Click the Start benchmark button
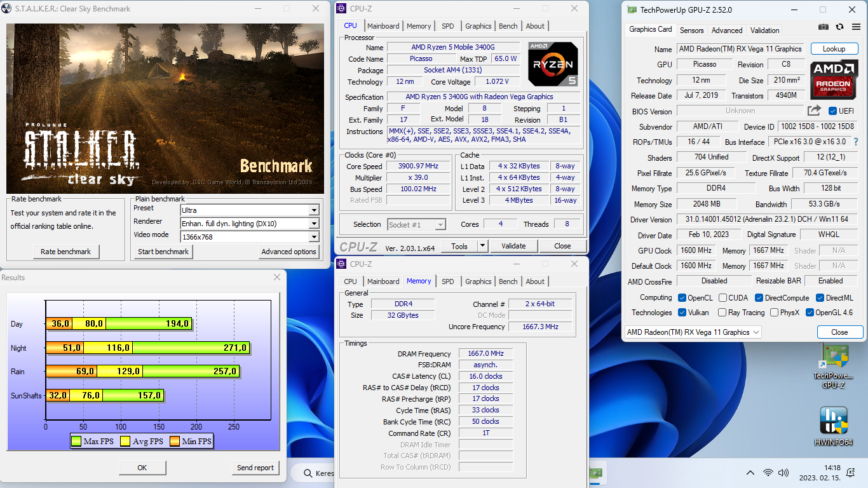868x488 pixels. click(163, 252)
